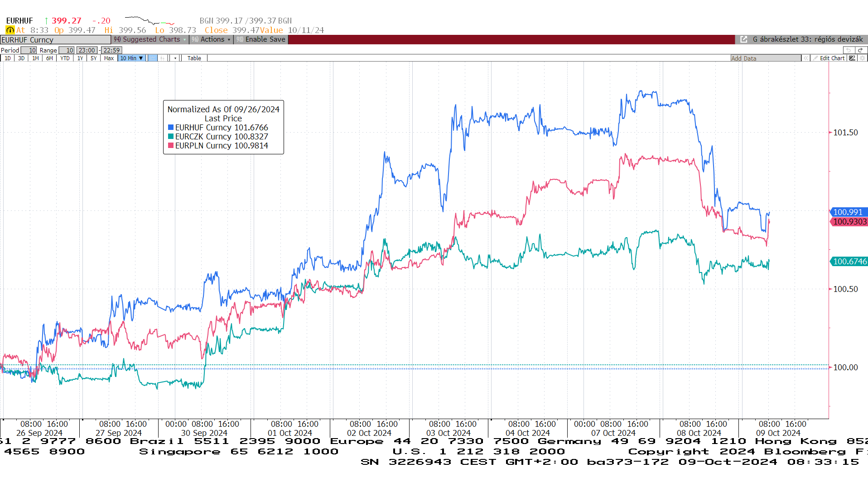Image resolution: width=868 pixels, height=487 pixels.
Task: Select the candlestick chart type icon
Action: [x=163, y=58]
